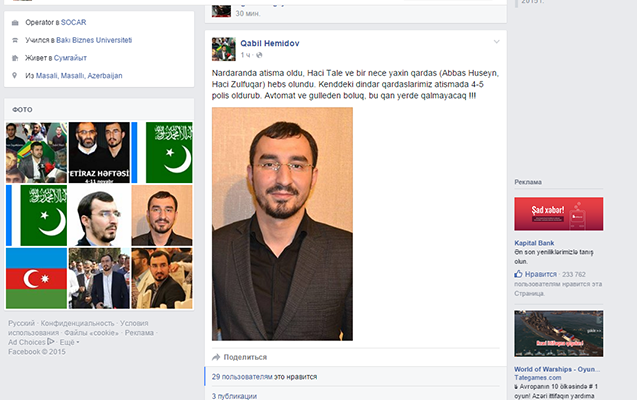Click the globe privacy icon under post name
637x400 pixels.
(259, 55)
